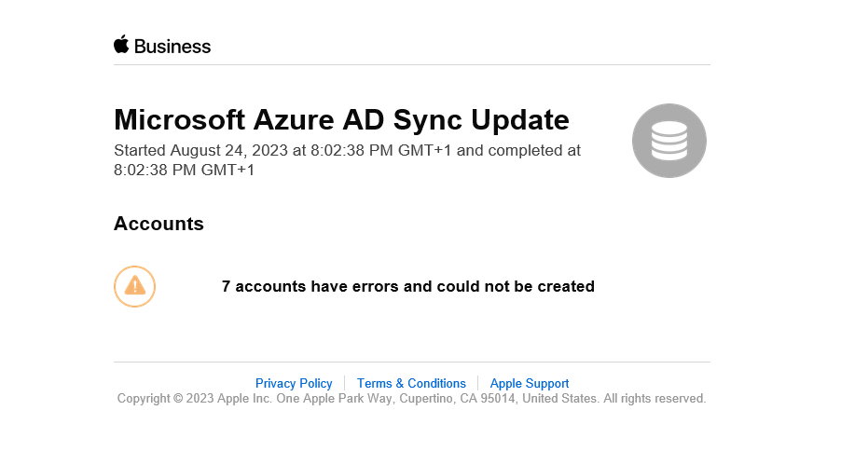Click the separator between Privacy Policy and Terms
868x465 pixels.
point(345,383)
